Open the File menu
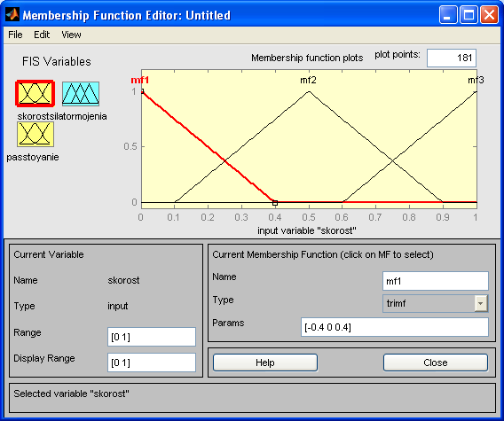This screenshot has height=421, width=504. pos(15,35)
